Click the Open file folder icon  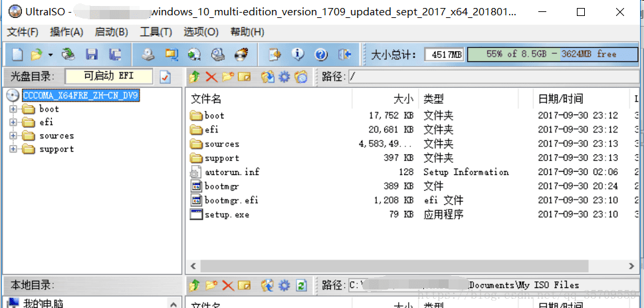[37, 54]
